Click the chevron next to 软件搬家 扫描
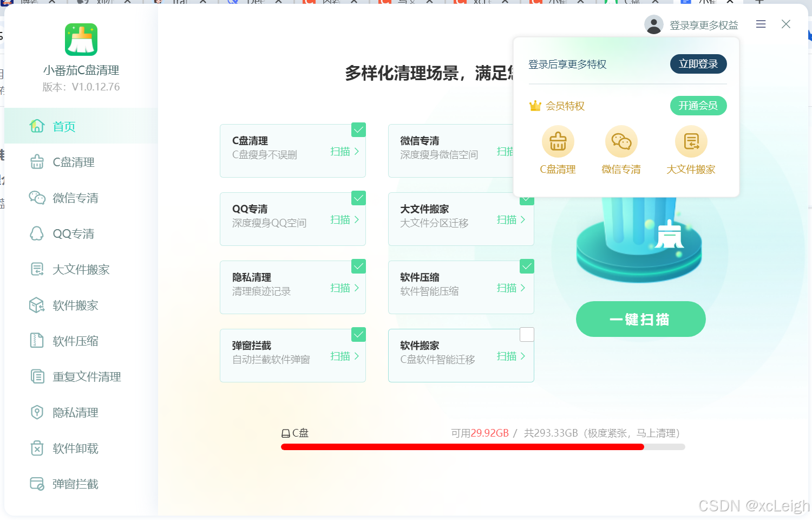Image resolution: width=812 pixels, height=520 pixels. 523,356
